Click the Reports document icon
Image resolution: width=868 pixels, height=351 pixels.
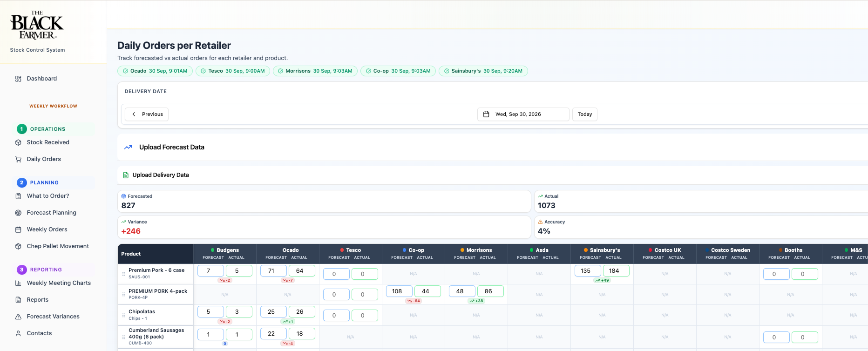(x=18, y=300)
